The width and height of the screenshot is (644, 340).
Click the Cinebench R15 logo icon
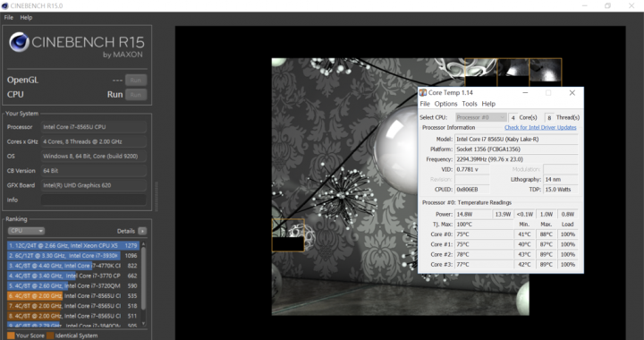pyautogui.click(x=19, y=42)
